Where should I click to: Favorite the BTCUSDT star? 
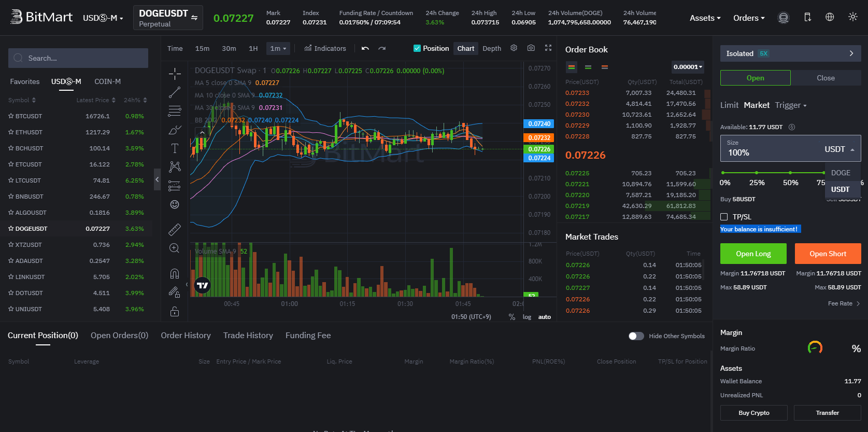11,116
